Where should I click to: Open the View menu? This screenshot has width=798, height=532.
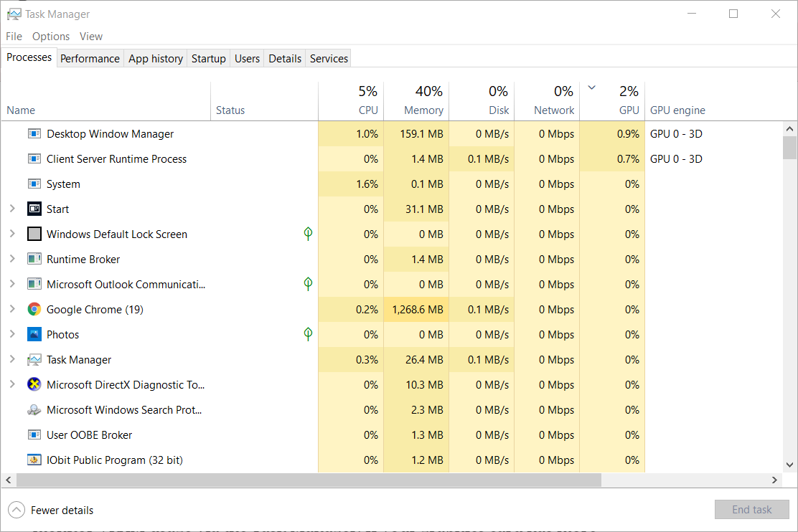[91, 37]
